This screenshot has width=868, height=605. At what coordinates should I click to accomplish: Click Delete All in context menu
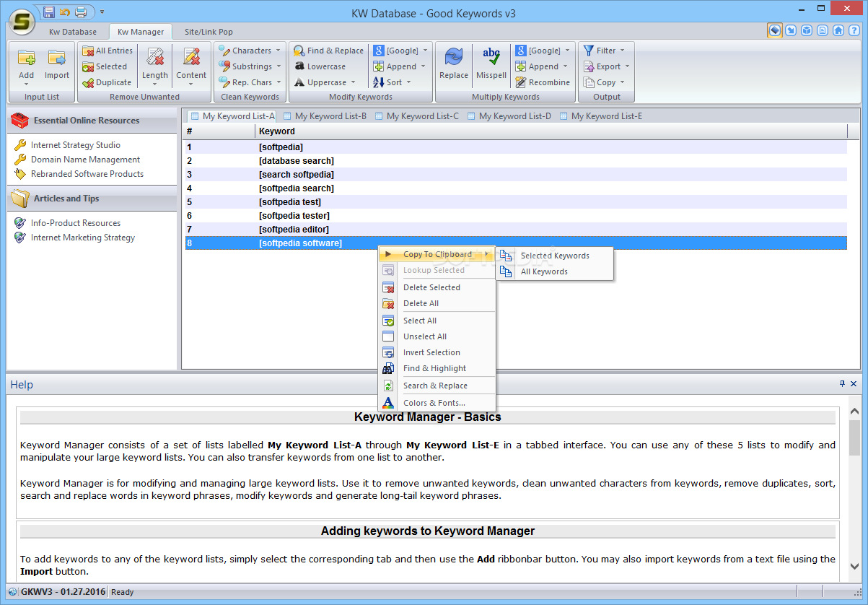pos(437,303)
